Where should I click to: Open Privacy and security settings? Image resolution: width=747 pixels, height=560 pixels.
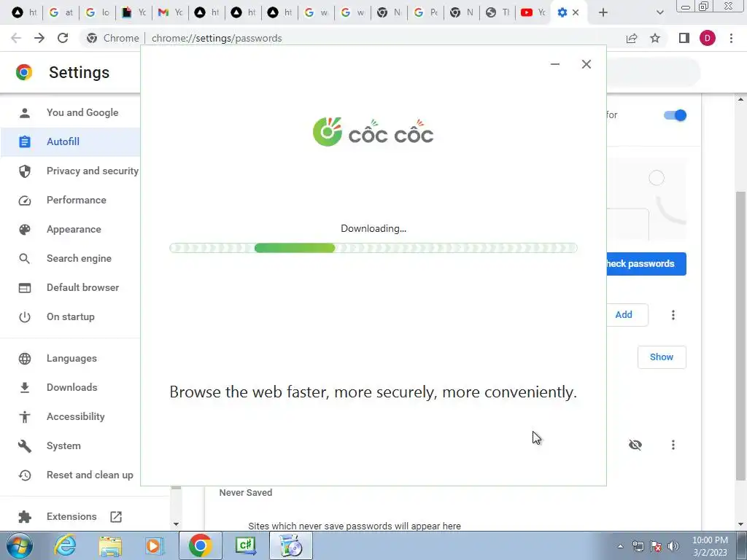click(x=93, y=171)
